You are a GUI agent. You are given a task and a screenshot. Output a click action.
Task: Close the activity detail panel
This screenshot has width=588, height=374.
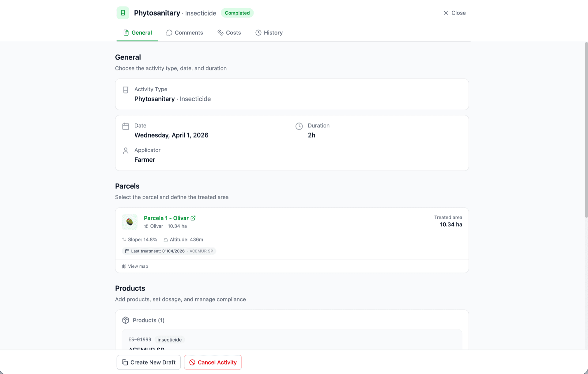point(454,13)
